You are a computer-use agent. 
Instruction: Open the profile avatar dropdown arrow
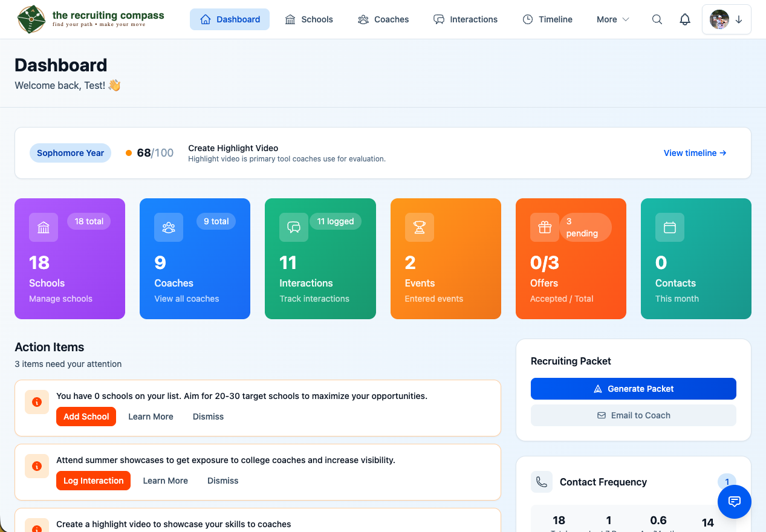tap(739, 19)
